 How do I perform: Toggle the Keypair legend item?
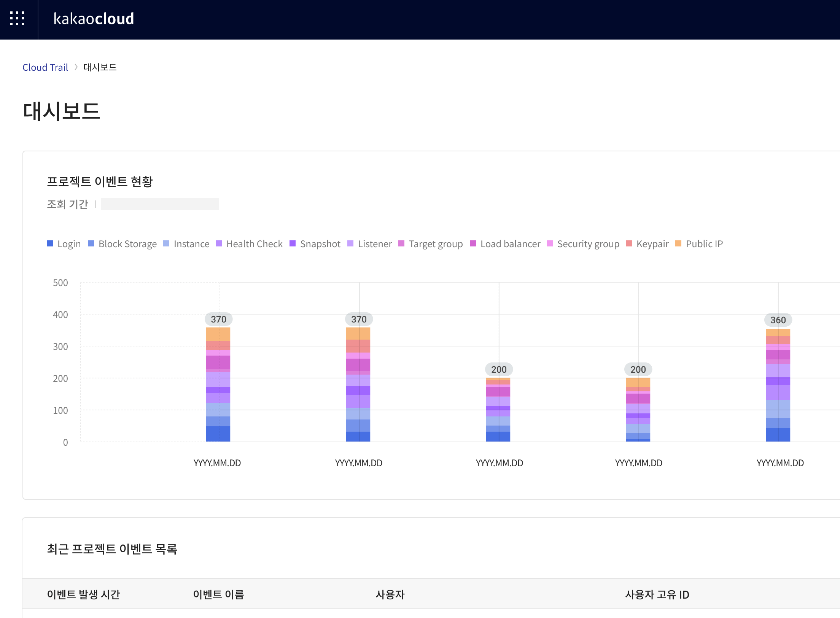[652, 244]
